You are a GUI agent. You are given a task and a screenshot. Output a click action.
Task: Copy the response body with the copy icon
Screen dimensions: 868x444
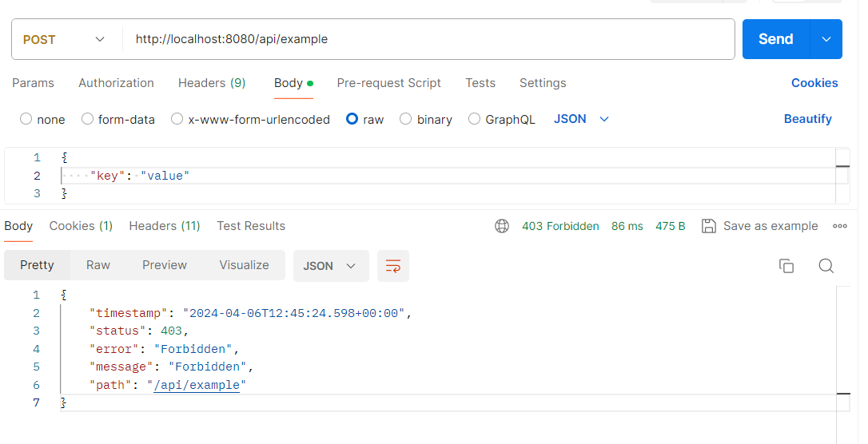coord(786,266)
